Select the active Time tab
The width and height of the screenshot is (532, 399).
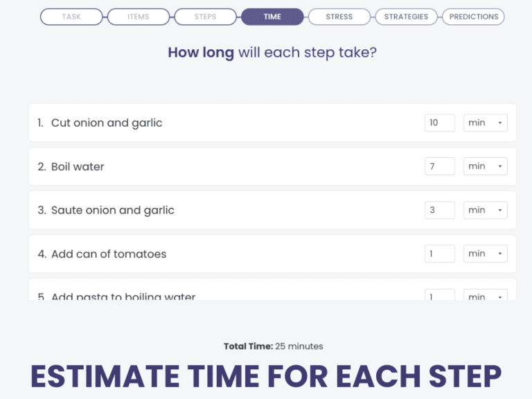coord(272,17)
